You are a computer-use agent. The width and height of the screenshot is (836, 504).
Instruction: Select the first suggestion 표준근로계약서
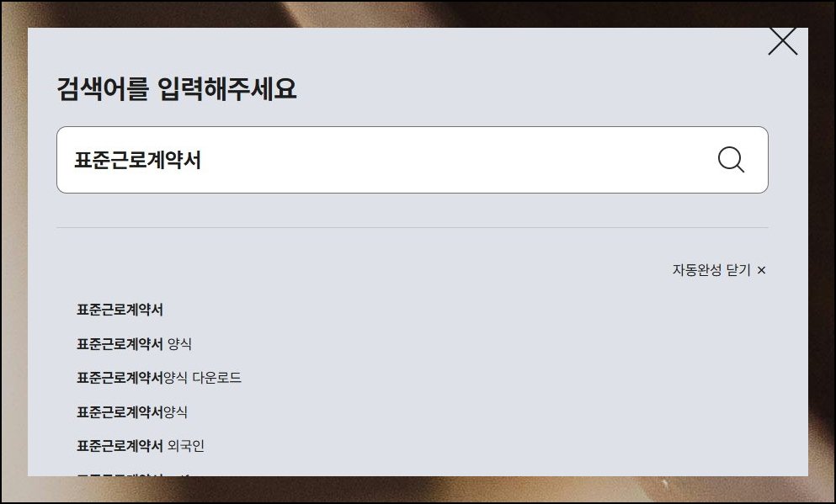tap(120, 310)
